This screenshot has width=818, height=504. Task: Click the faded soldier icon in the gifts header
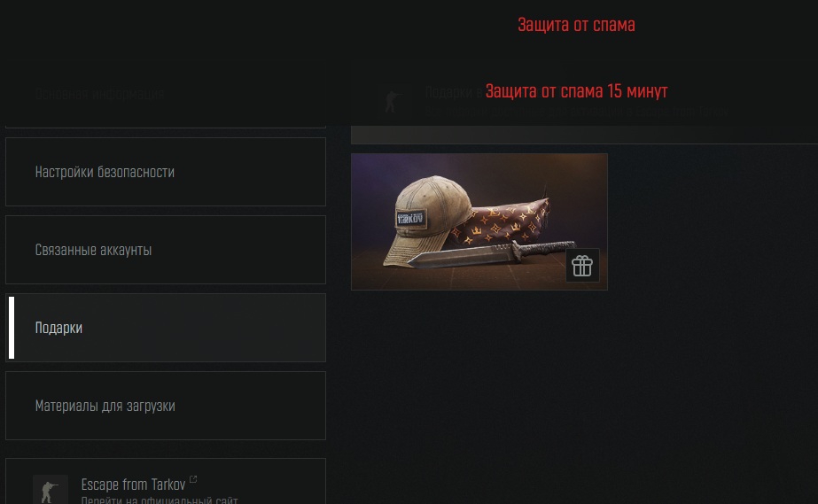pos(394,101)
